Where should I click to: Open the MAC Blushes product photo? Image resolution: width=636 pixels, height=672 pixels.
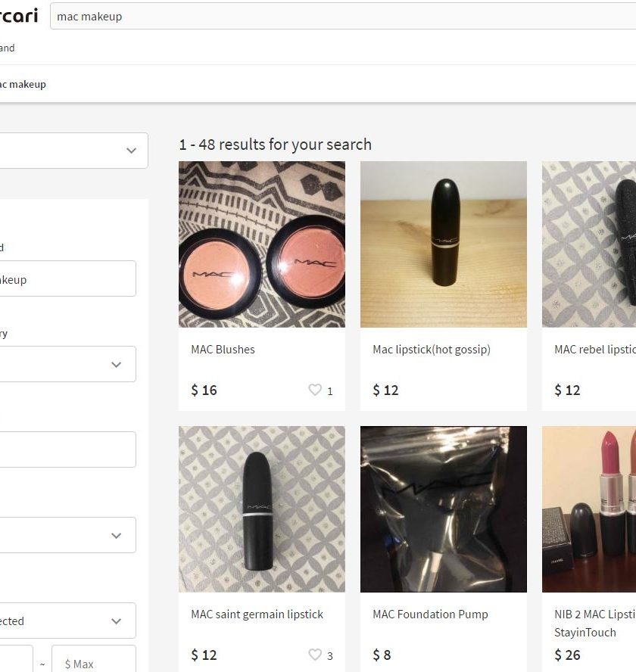coord(262,244)
